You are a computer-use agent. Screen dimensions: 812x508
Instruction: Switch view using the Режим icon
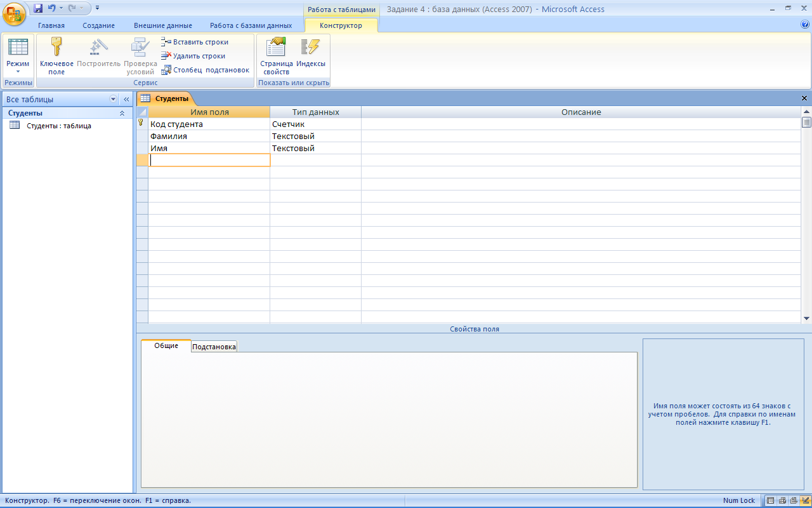coord(18,48)
